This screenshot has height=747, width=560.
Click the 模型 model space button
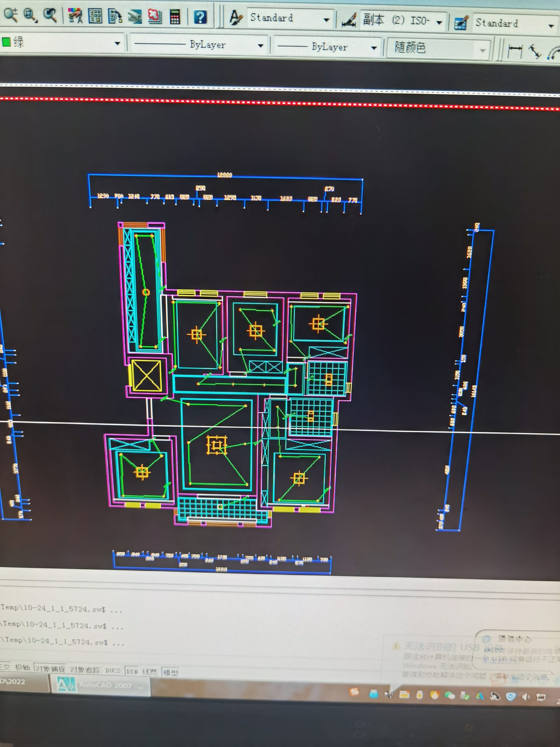(170, 672)
